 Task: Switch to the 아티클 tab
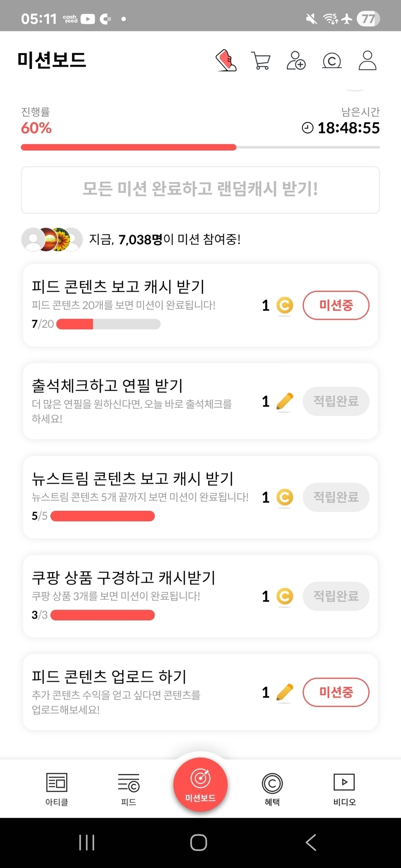(57, 789)
